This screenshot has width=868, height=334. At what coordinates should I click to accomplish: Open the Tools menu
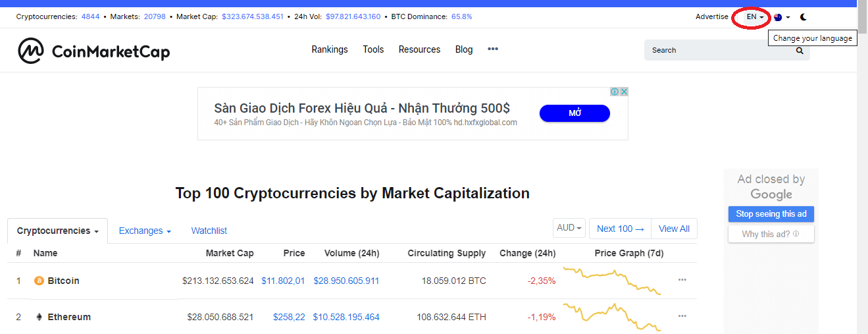[373, 49]
